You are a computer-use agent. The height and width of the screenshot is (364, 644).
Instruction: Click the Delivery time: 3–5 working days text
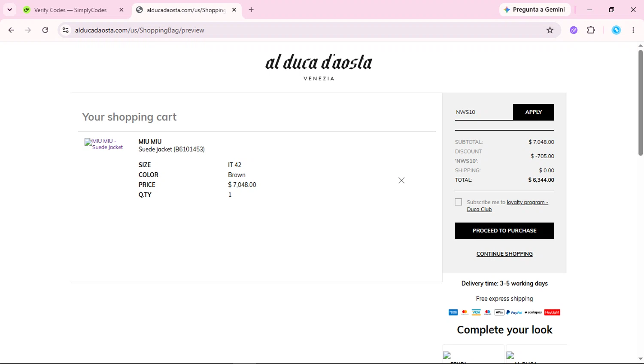click(x=504, y=284)
